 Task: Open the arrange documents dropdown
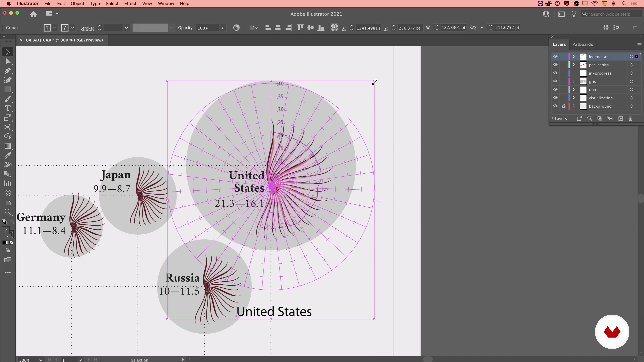(x=52, y=13)
